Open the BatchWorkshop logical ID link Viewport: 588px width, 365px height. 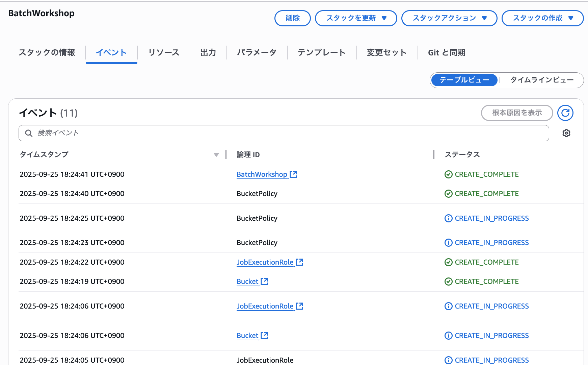click(x=262, y=174)
